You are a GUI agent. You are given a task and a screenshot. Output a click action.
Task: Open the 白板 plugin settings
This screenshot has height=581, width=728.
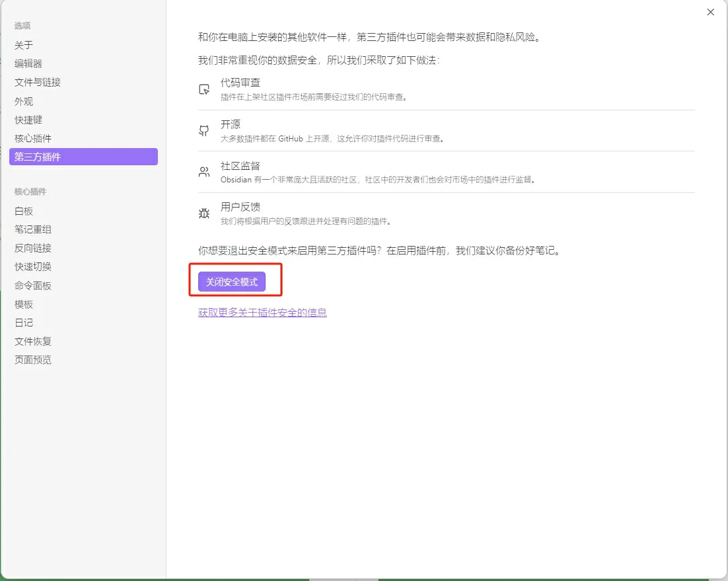tap(23, 211)
